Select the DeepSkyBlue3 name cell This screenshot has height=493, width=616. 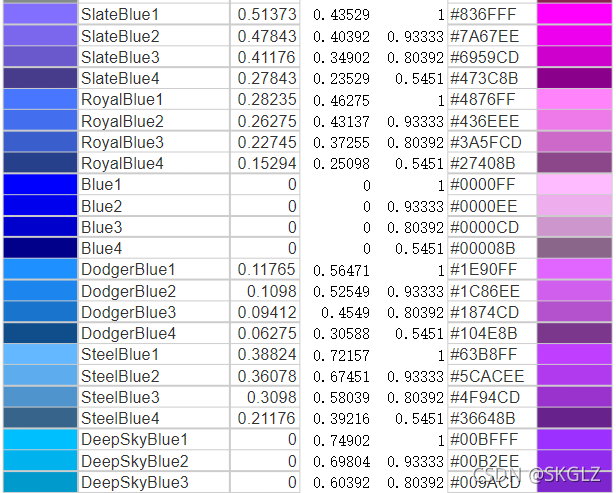tap(154, 482)
